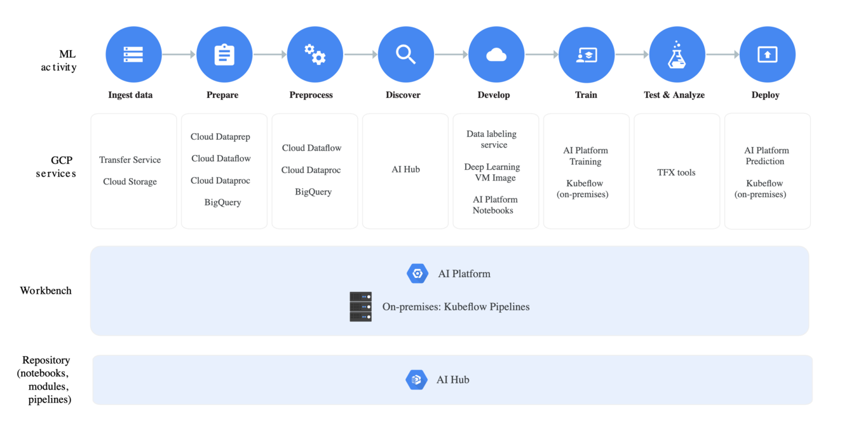The image size is (868, 433).
Task: Click 'Kubeflow (on-premises)' in the Train card
Action: [x=583, y=189]
